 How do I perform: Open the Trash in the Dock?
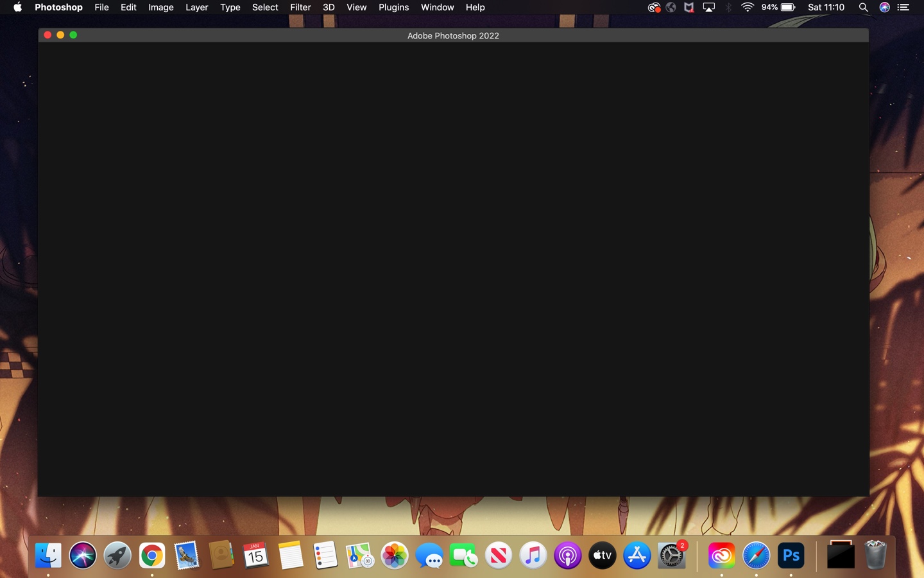click(x=876, y=555)
